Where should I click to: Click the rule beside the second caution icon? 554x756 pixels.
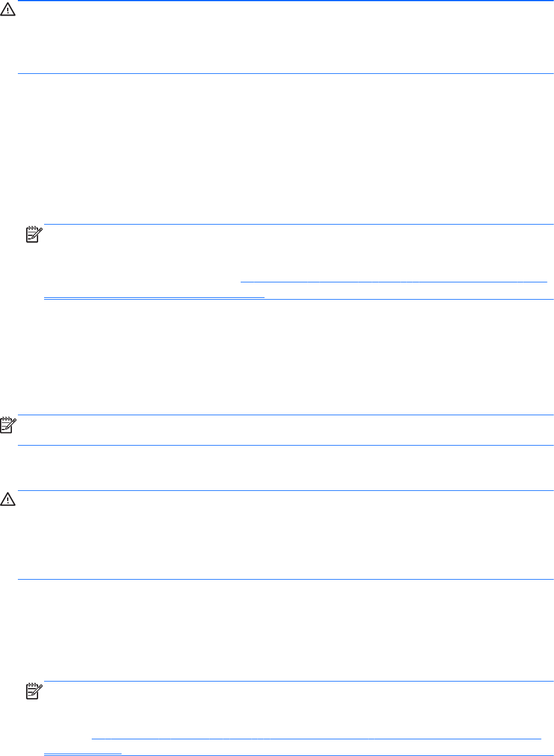point(286,490)
